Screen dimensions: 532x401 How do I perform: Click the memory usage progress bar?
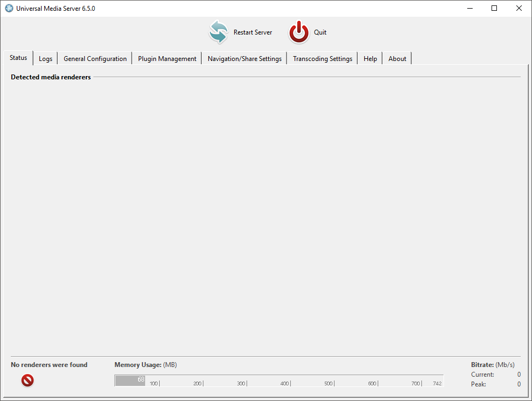(279, 380)
